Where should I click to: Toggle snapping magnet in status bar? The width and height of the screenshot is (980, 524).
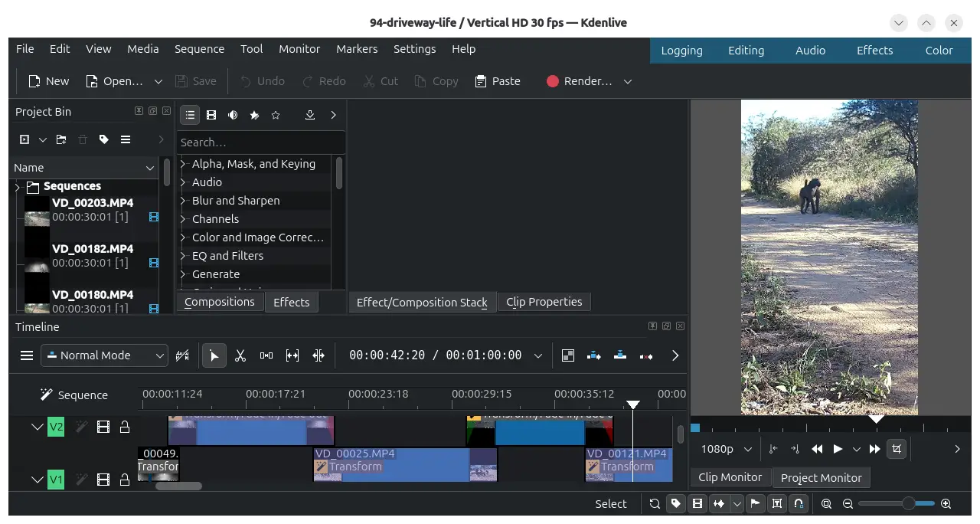pos(799,503)
